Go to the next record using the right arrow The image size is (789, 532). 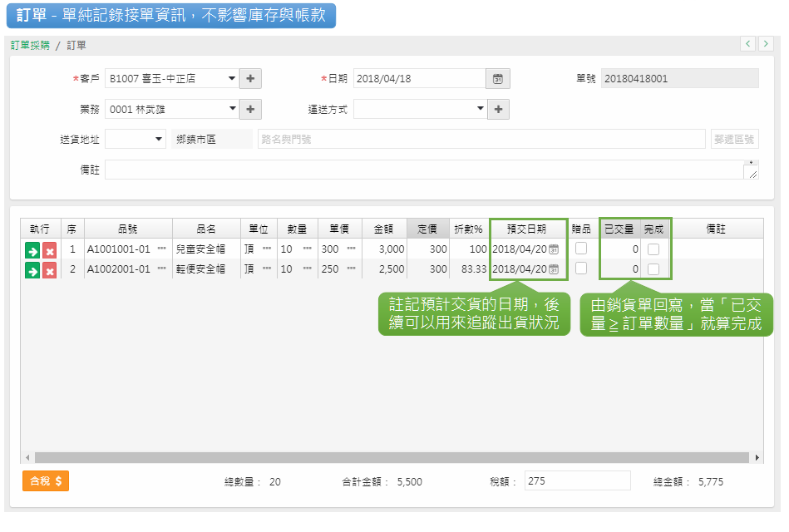(x=766, y=43)
